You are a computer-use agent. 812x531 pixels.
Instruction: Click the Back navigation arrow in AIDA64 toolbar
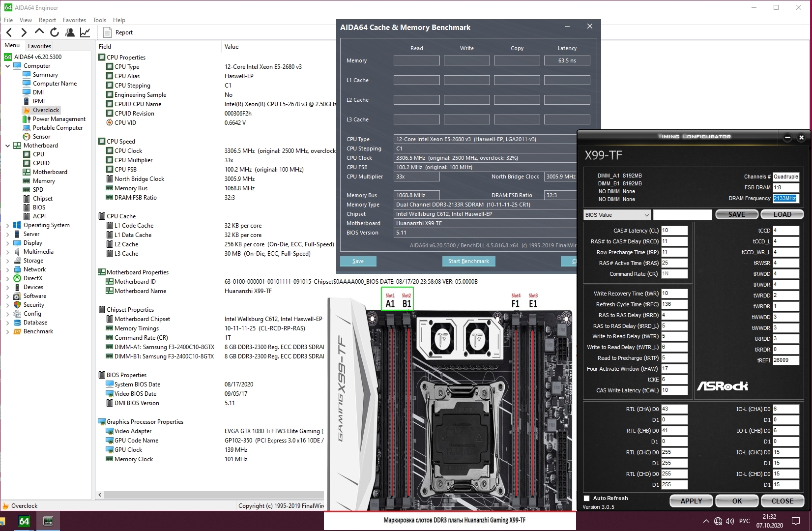point(9,32)
